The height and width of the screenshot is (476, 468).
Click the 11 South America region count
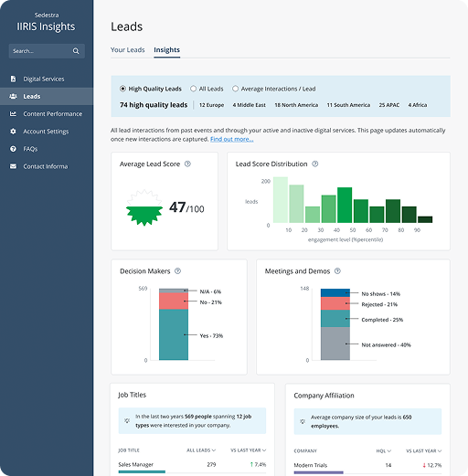(348, 105)
